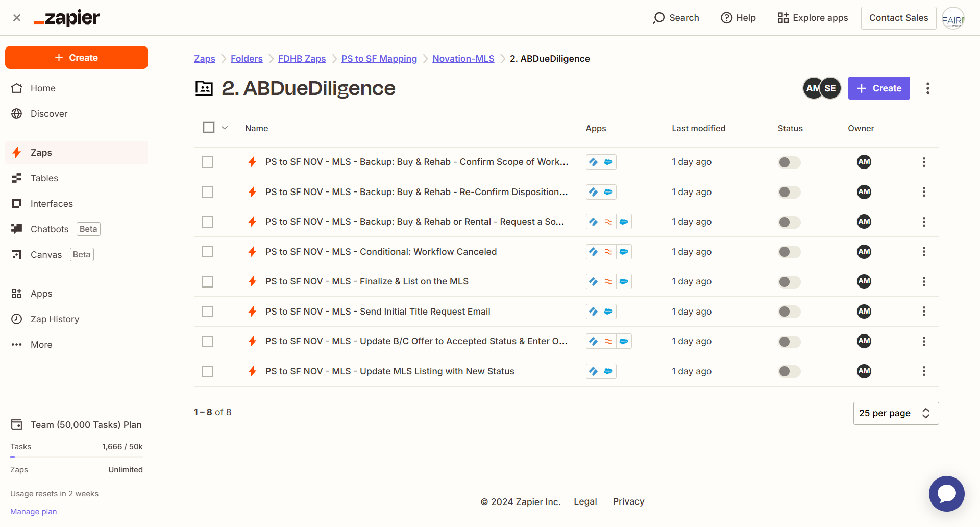Click the purple Create button
The height and width of the screenshot is (527, 980).
[x=879, y=88]
